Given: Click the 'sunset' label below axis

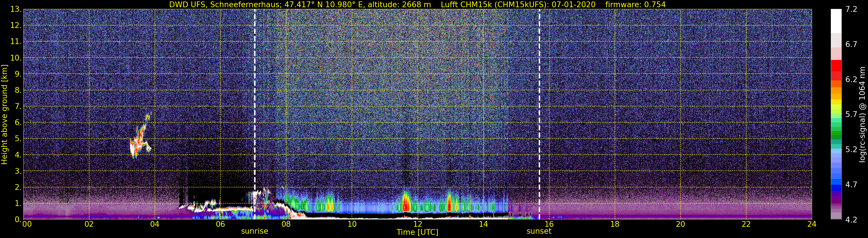Looking at the screenshot, I should click(x=539, y=231).
